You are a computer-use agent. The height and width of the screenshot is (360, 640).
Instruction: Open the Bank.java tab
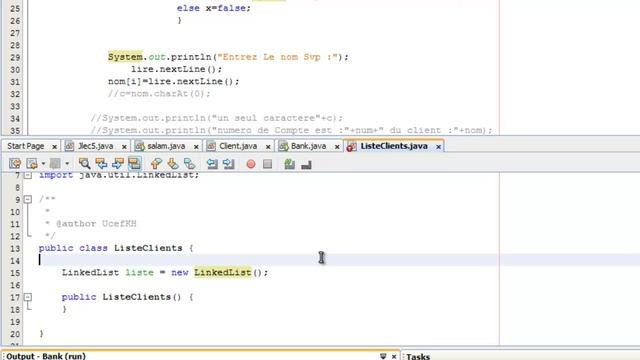click(309, 146)
